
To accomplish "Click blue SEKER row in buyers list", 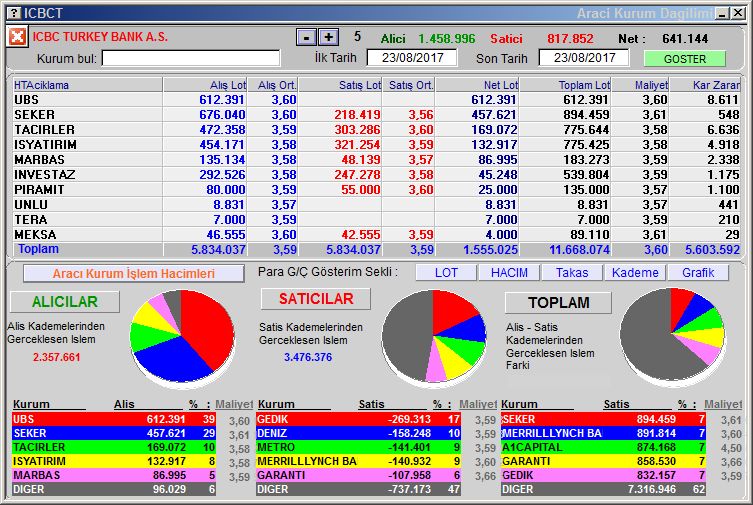I will 114,433.
